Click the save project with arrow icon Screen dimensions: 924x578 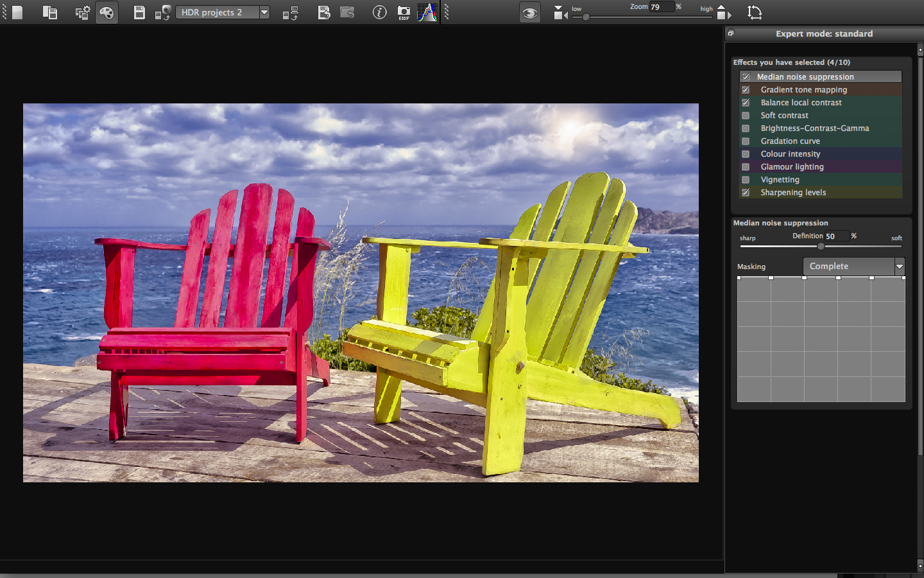(x=323, y=12)
